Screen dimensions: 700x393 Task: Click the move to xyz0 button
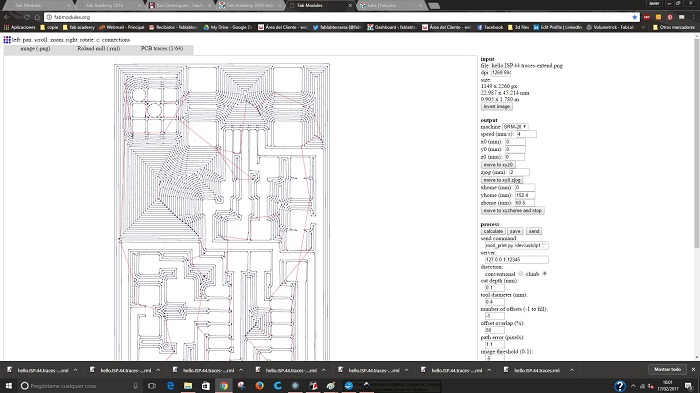click(x=498, y=165)
